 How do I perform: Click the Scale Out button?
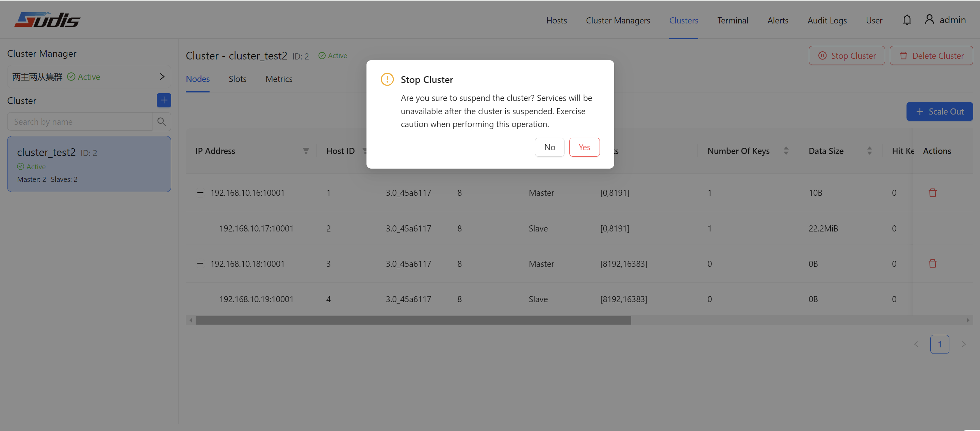point(939,111)
